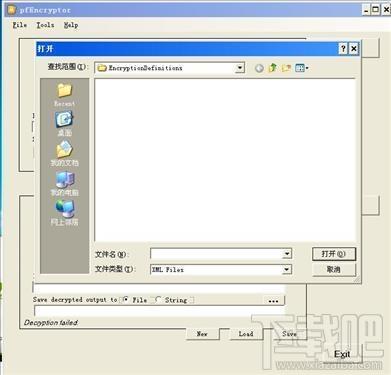Open the Tools menu
The height and width of the screenshot is (375, 391).
pyautogui.click(x=45, y=25)
